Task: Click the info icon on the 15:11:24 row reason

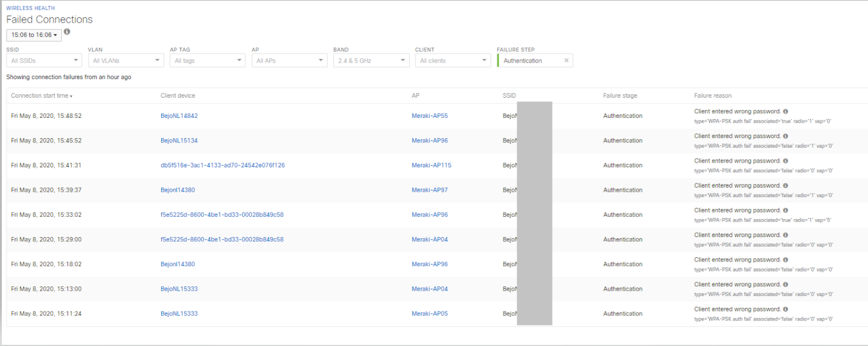Action: [785, 308]
